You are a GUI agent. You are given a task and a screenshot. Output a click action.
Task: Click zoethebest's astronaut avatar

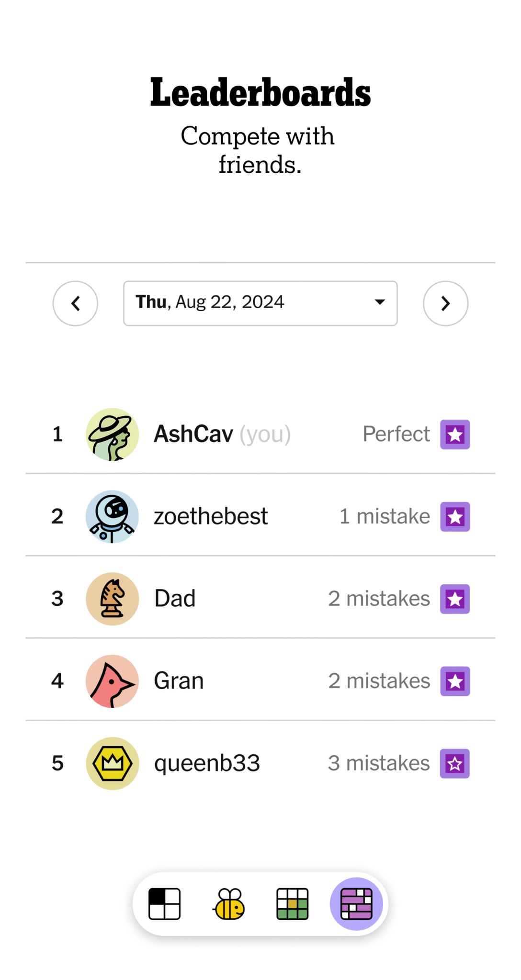[112, 517]
